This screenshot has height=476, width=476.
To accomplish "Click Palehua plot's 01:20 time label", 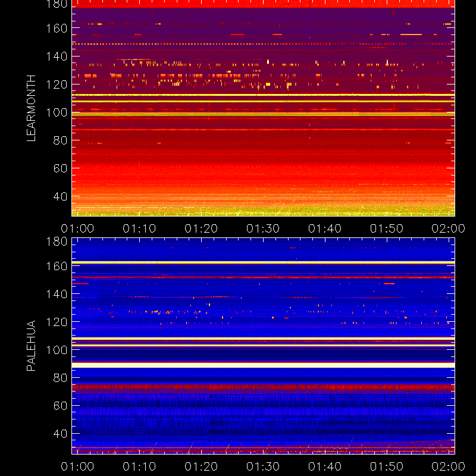I will pyautogui.click(x=201, y=466).
